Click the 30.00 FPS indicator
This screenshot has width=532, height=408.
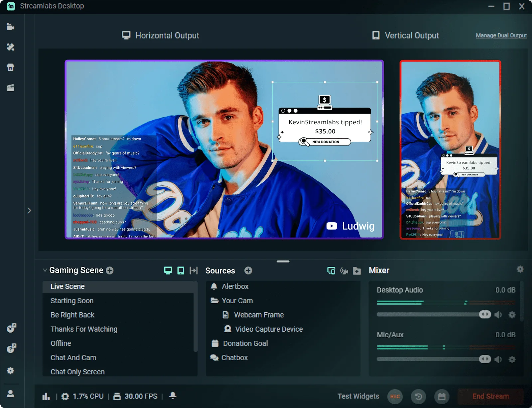(x=135, y=396)
